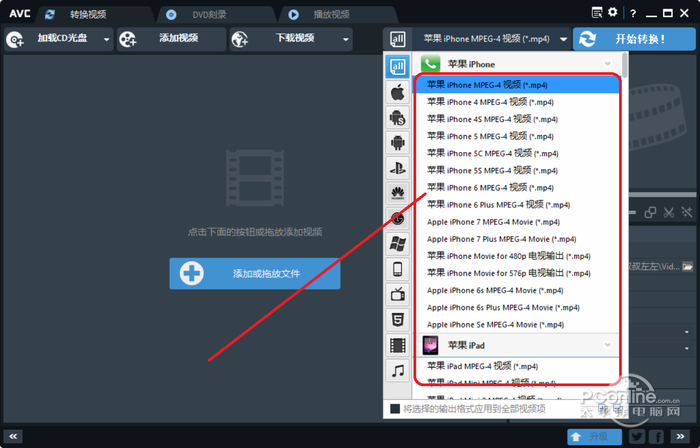Screen dimensions: 700x448
Task: Open the Huawei devices category
Action: pyautogui.click(x=397, y=193)
